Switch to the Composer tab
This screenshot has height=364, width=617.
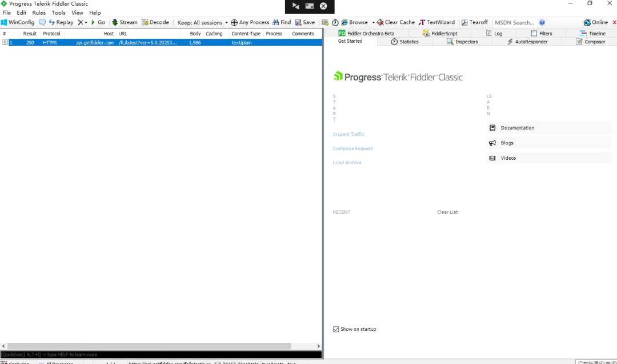click(x=591, y=42)
